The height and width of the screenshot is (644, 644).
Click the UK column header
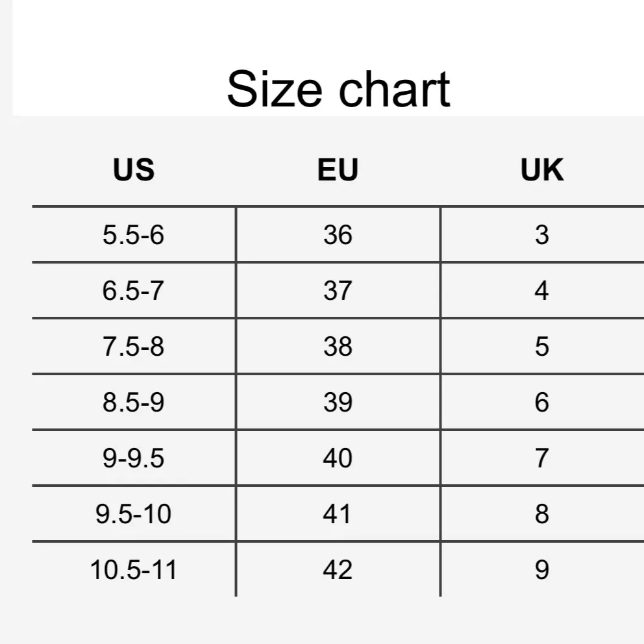[542, 170]
